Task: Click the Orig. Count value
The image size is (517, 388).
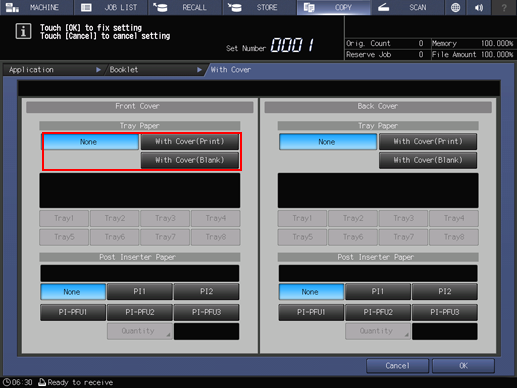Action: (421, 43)
